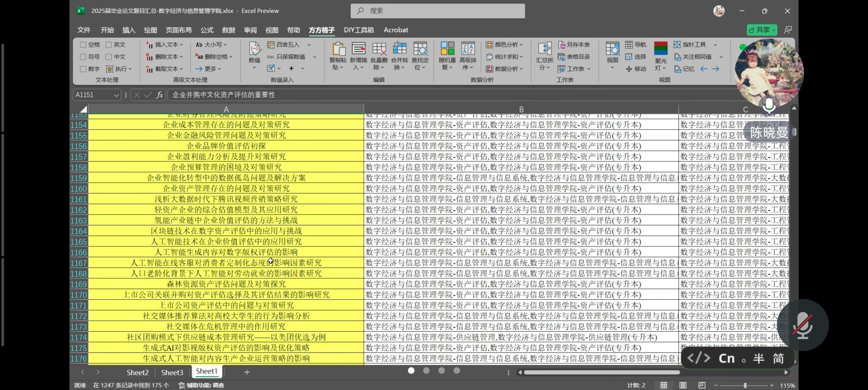The height and width of the screenshot is (390, 868).
Task: Click the 共享 share button
Action: [761, 30]
